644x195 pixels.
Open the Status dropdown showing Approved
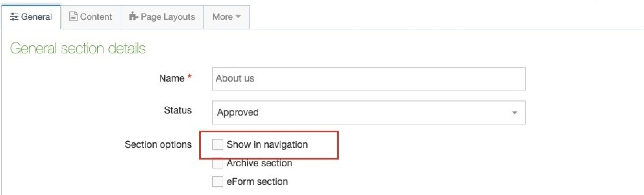click(x=369, y=113)
